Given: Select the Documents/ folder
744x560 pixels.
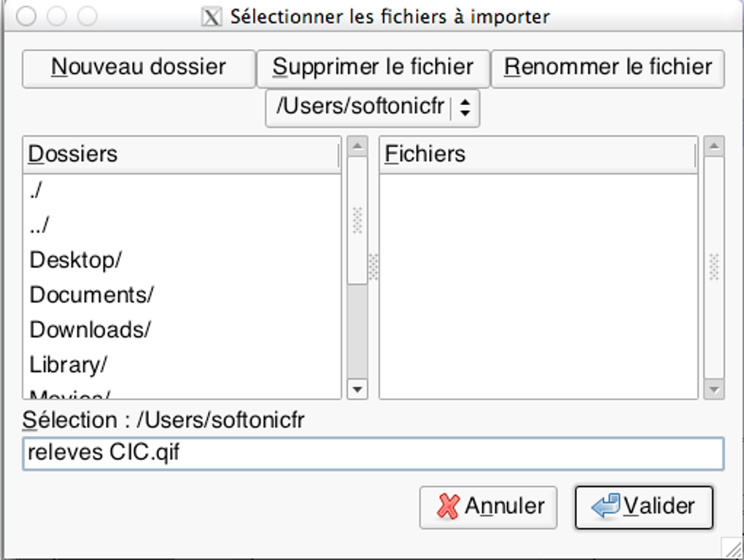Looking at the screenshot, I should coord(91,295).
